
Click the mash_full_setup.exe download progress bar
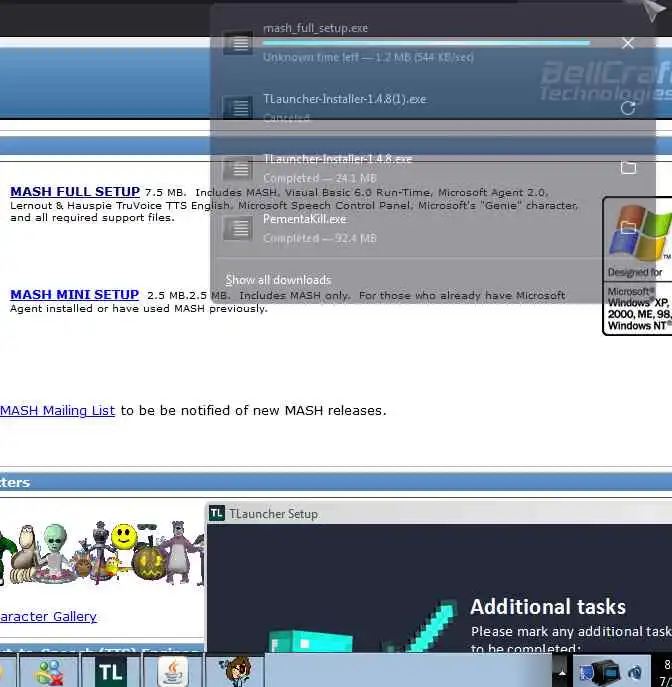[x=426, y=43]
